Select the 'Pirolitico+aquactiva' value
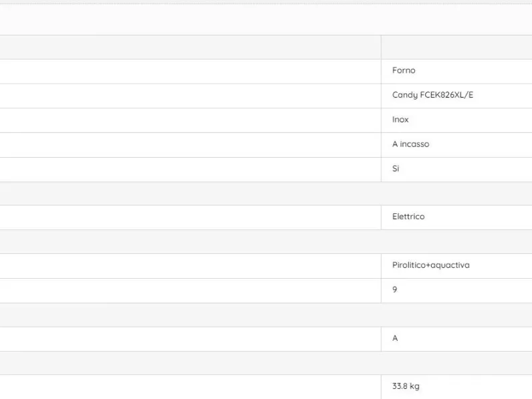 [431, 265]
